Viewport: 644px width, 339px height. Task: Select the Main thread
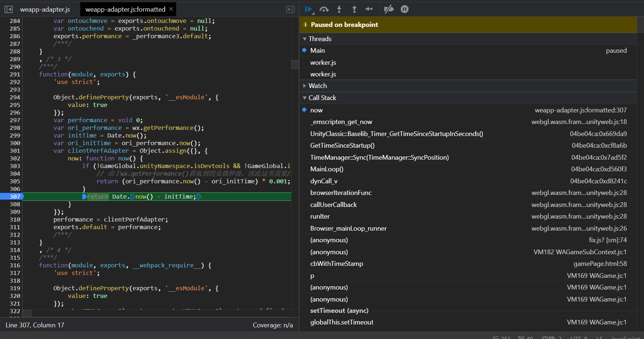click(468, 51)
